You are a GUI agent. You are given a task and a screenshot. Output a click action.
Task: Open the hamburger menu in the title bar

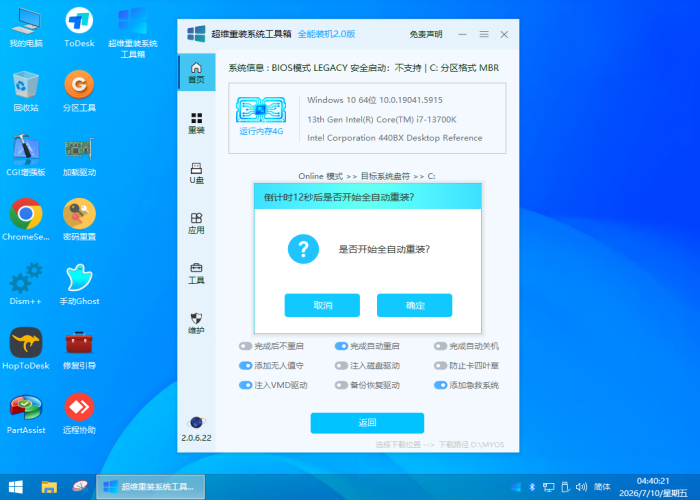click(484, 34)
